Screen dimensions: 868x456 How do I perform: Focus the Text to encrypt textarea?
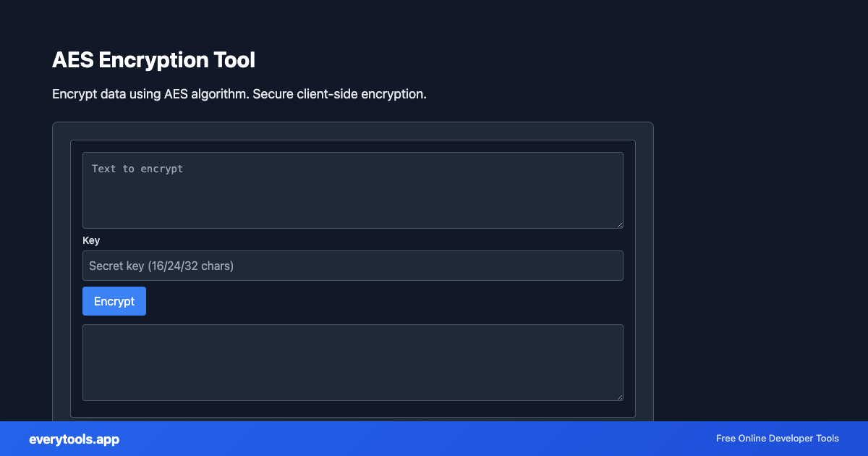coord(353,190)
